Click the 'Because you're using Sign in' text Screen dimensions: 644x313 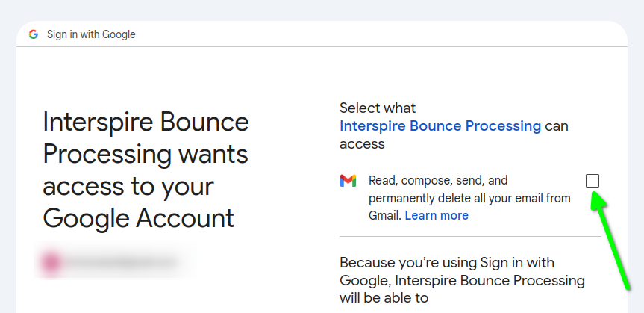(462, 279)
